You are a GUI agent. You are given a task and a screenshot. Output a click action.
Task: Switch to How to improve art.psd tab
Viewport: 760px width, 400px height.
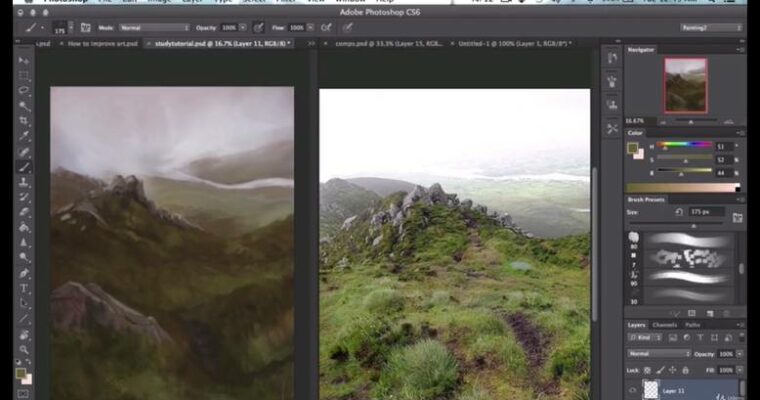[x=102, y=44]
